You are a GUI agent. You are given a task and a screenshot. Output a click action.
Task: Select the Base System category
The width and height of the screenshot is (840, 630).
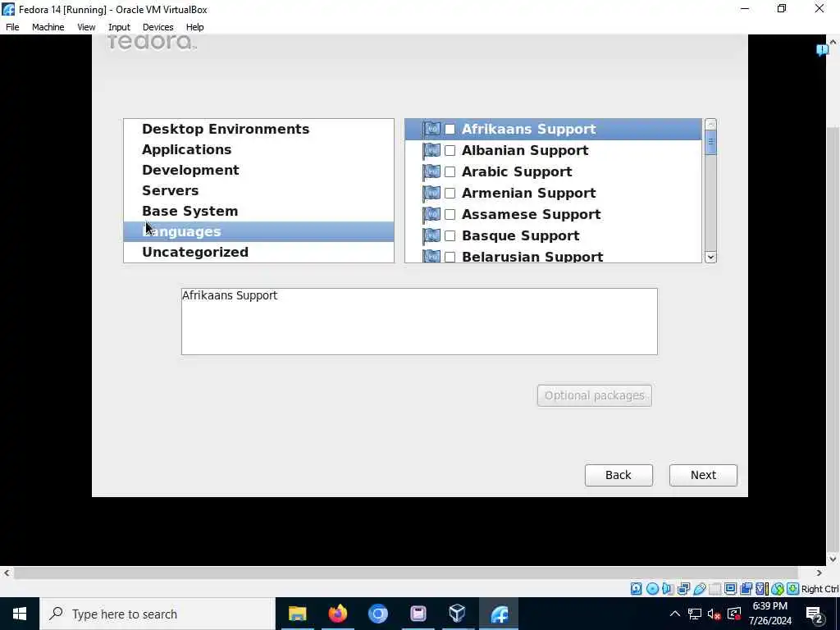pos(258,211)
